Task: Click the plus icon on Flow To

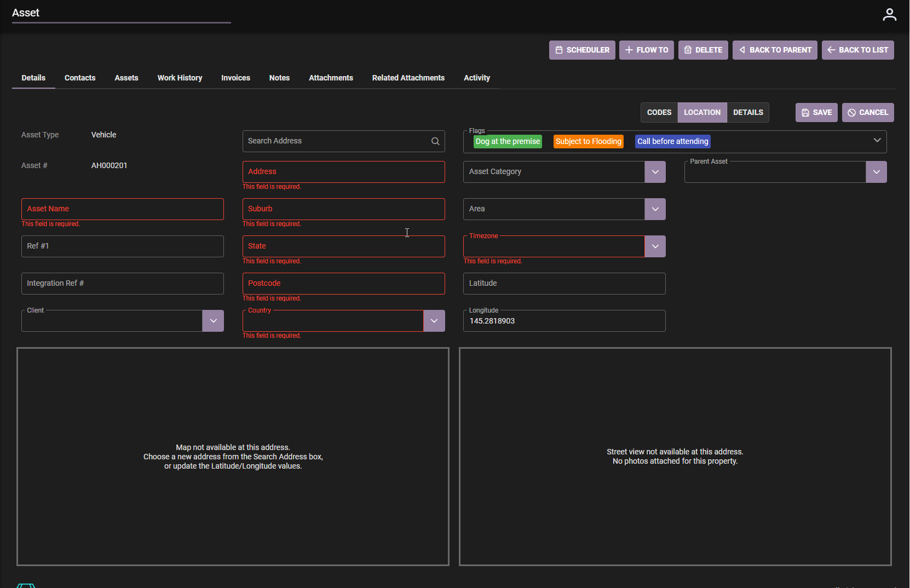Action: pos(629,50)
